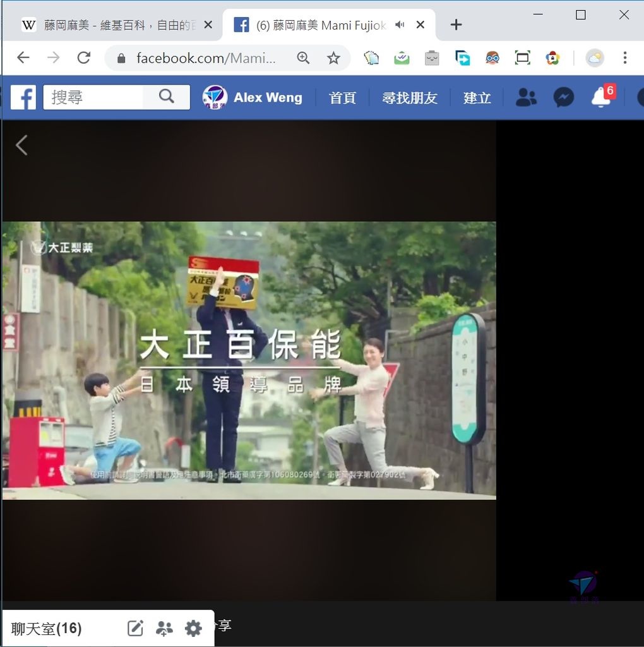Focus the Facebook 搜尋 search field

(x=93, y=97)
